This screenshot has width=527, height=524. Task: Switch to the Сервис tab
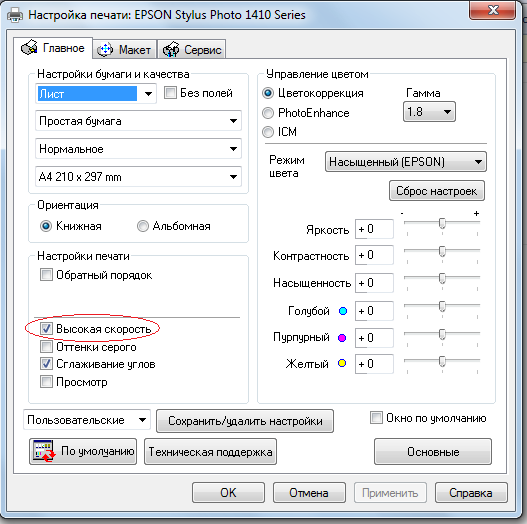click(x=192, y=50)
